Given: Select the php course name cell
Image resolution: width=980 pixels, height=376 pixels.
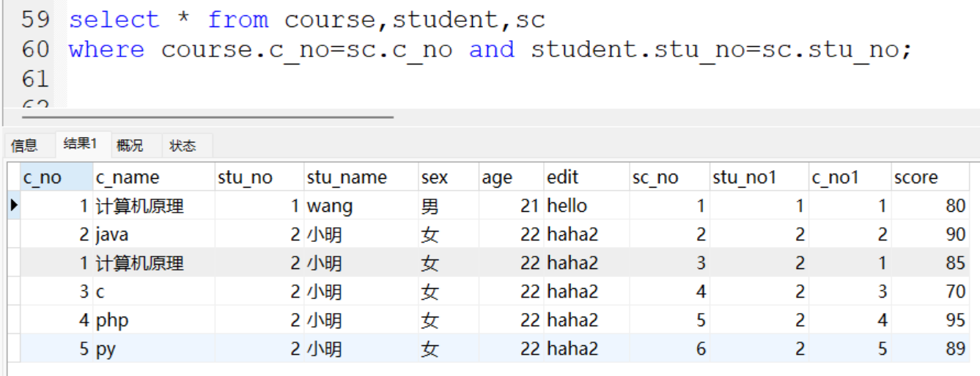Looking at the screenshot, I should pos(113,320).
